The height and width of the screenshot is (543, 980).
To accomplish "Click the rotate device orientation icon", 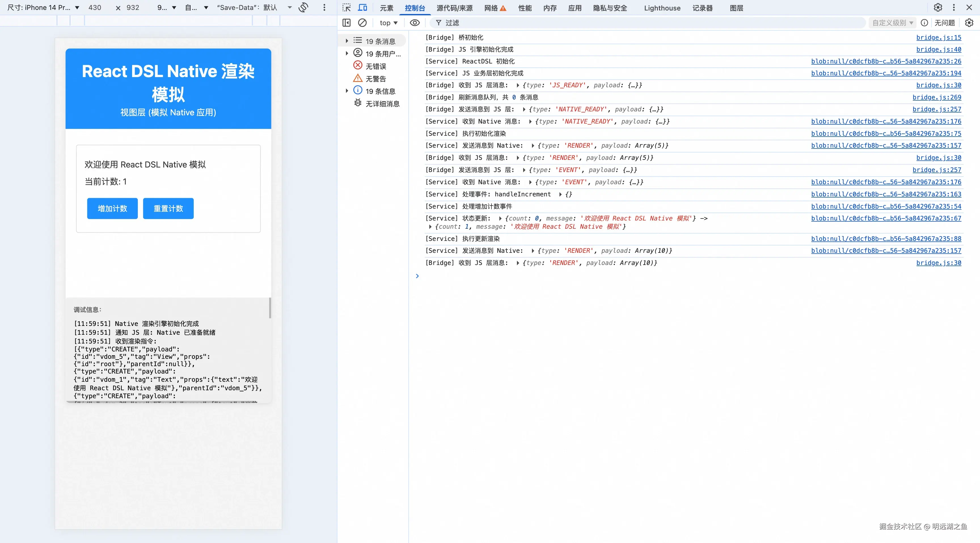I will point(303,8).
